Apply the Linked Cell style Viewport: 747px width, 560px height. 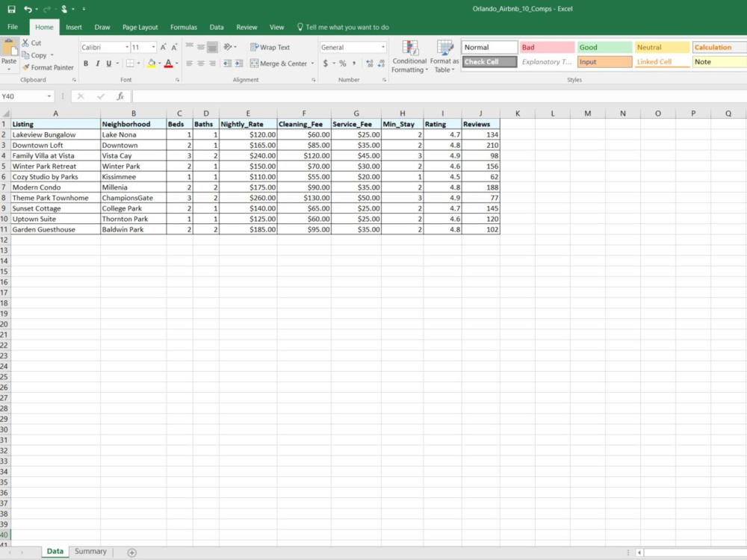[663, 62]
